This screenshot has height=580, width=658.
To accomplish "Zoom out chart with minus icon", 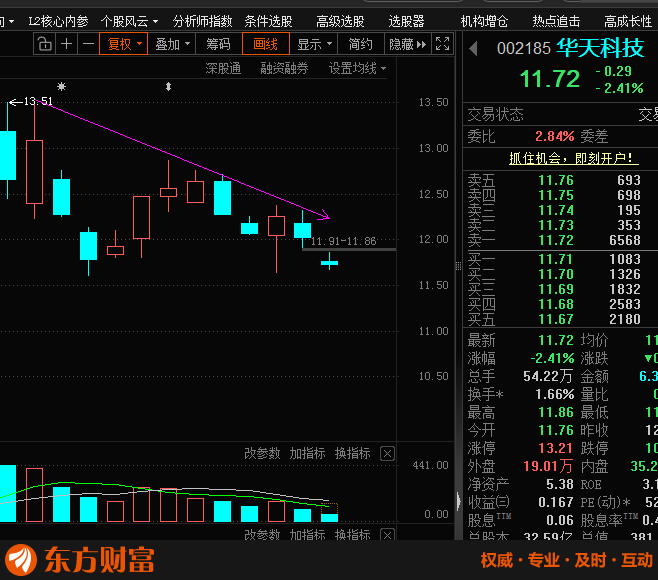I will [88, 44].
